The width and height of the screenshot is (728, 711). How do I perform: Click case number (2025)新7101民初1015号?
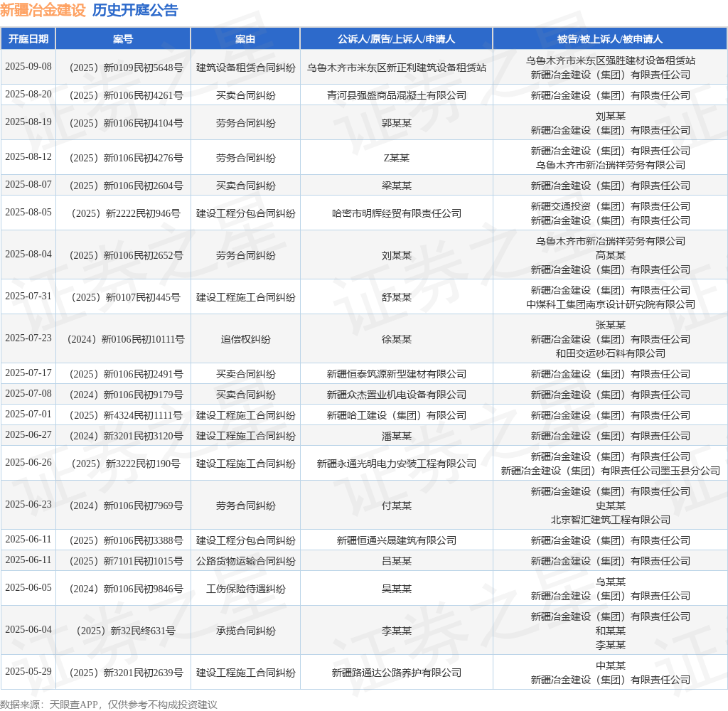click(x=126, y=561)
